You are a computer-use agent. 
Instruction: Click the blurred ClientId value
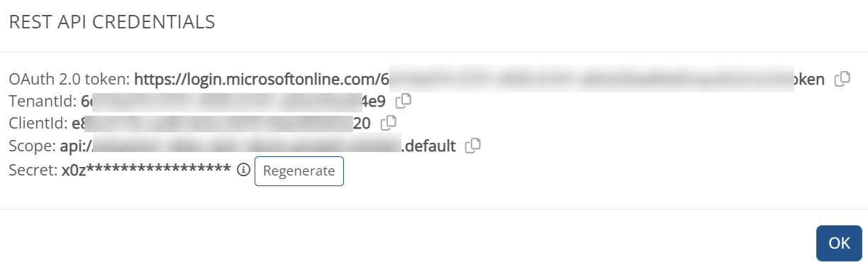[x=221, y=124]
